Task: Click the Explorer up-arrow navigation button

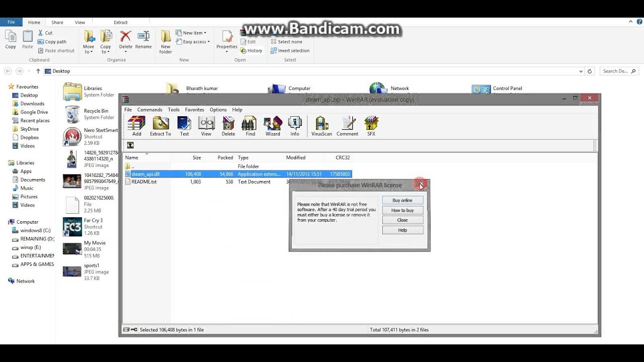Action: tap(38, 71)
